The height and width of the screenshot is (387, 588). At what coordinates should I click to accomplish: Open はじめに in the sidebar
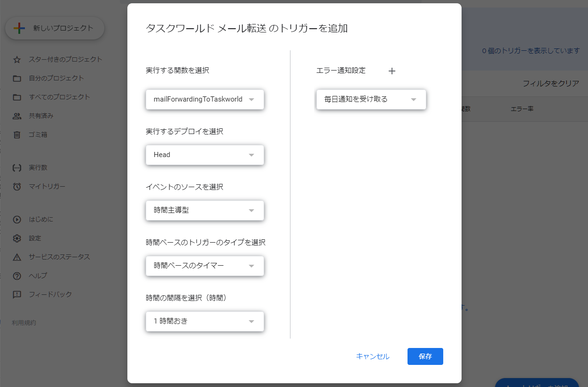41,219
